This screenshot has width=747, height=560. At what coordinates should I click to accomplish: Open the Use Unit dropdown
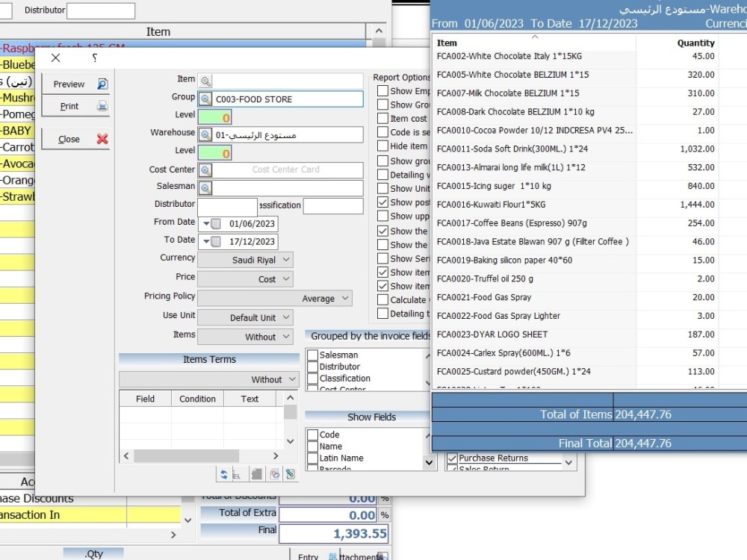coord(245,317)
